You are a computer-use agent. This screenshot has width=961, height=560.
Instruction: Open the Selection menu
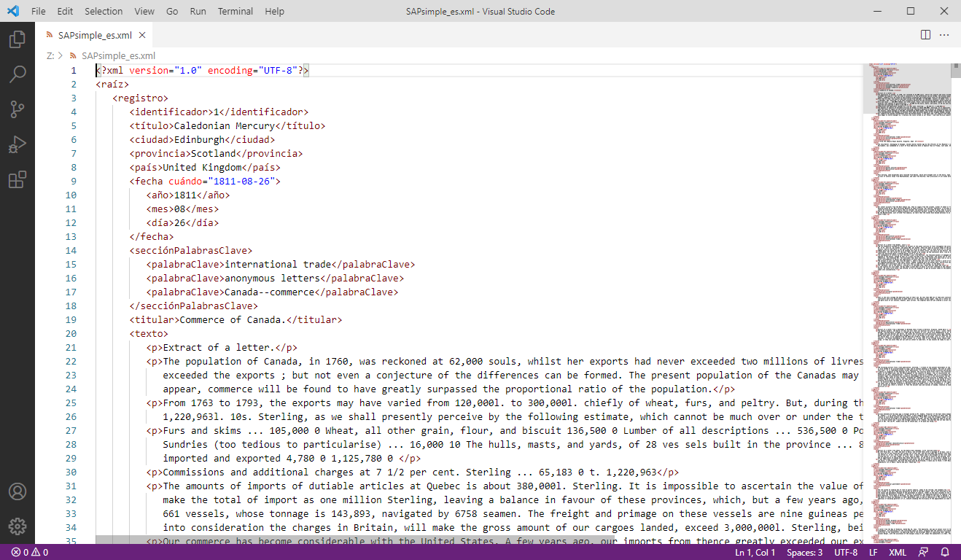click(103, 11)
